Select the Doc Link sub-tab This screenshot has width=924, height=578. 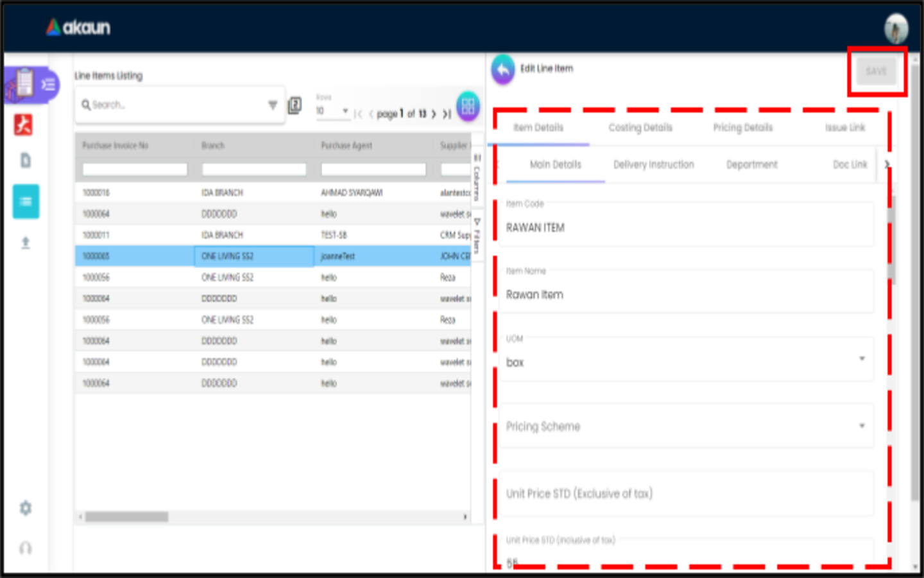[850, 165]
